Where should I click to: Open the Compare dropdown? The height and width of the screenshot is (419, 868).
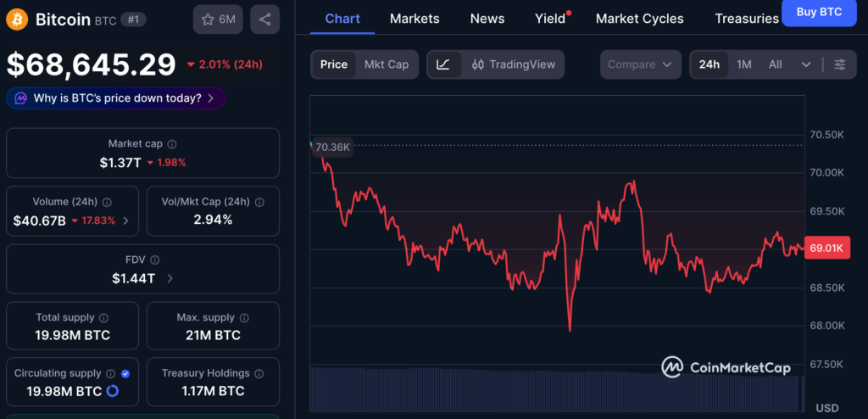(x=640, y=64)
